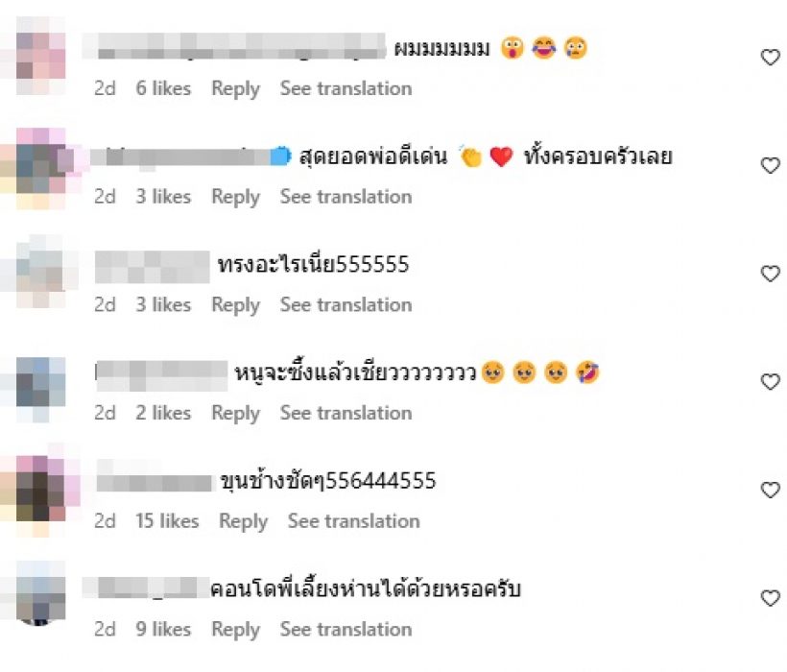787x672 pixels.
Task: Heart the comment with four emoji faces
Action: 770,381
